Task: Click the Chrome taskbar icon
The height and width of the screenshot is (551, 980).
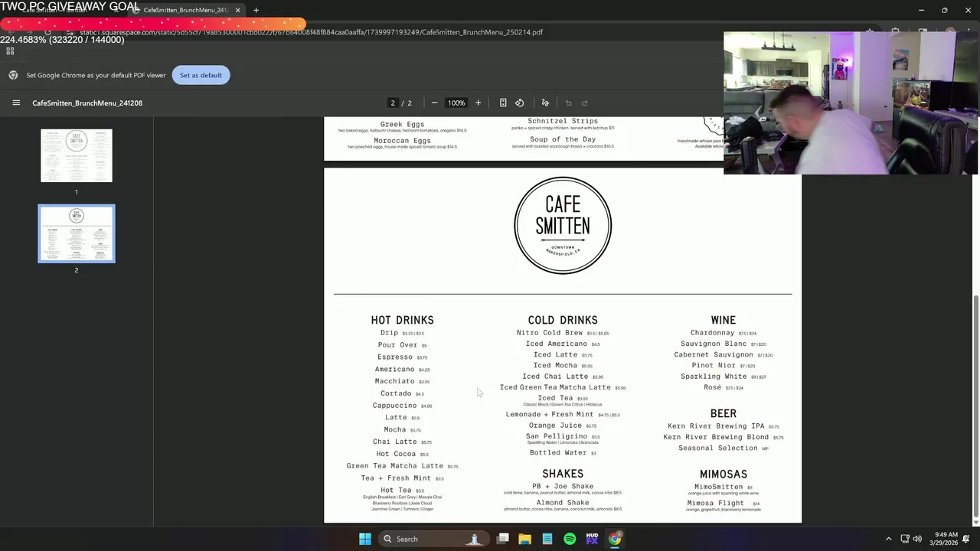Action: (615, 539)
